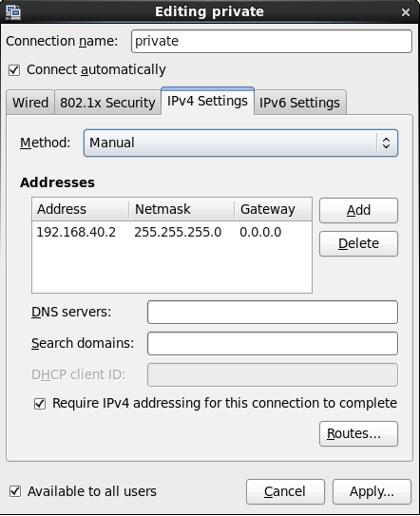Select the IPv4 Settings tab
This screenshot has height=516, width=420.
[x=207, y=101]
